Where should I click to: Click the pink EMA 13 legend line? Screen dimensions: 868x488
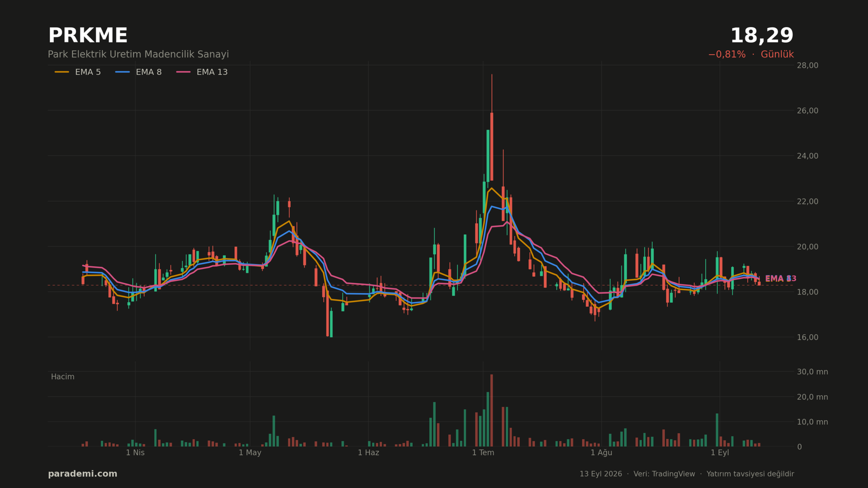point(183,72)
